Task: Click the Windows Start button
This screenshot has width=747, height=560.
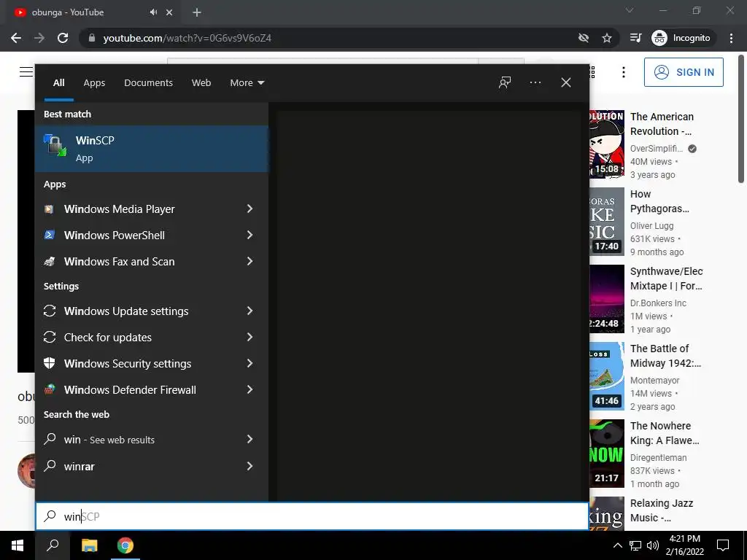Action: tap(18, 545)
